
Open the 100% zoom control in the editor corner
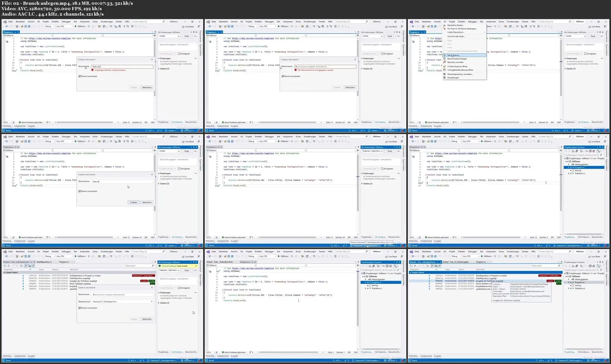tap(5, 122)
